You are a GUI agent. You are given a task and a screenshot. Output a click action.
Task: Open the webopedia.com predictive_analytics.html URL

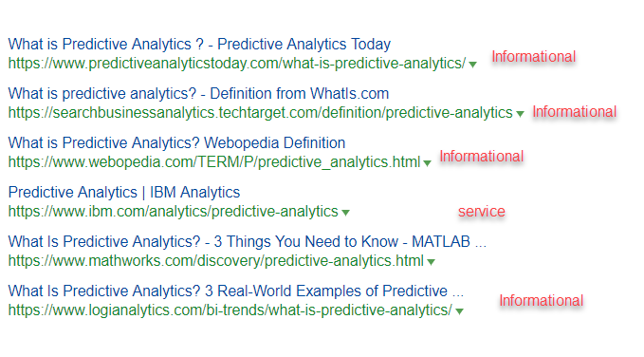tap(214, 162)
